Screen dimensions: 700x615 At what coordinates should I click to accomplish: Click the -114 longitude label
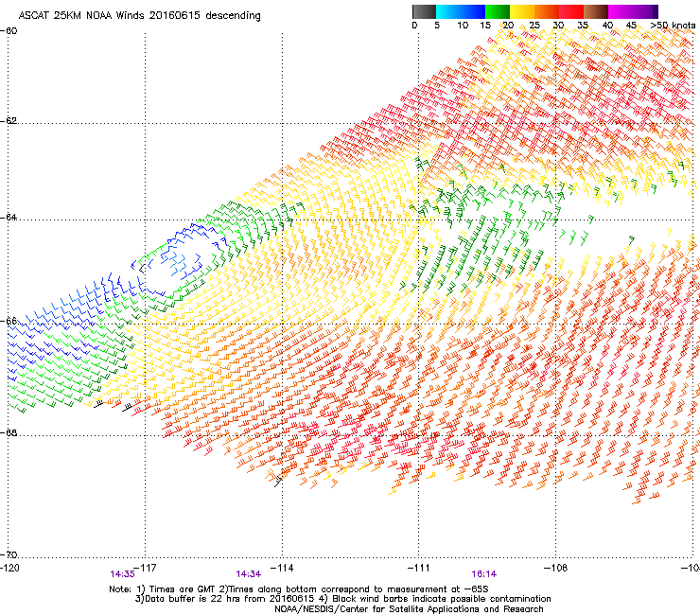(282, 568)
